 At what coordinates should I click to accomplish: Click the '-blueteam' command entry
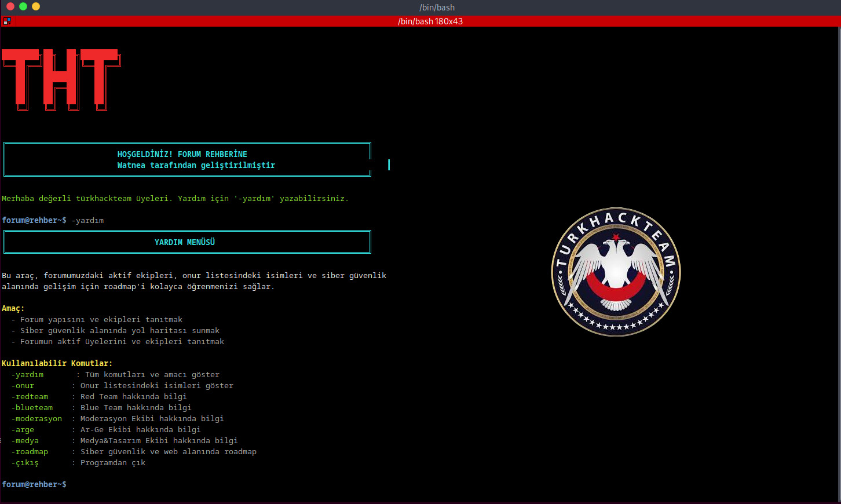click(x=32, y=407)
